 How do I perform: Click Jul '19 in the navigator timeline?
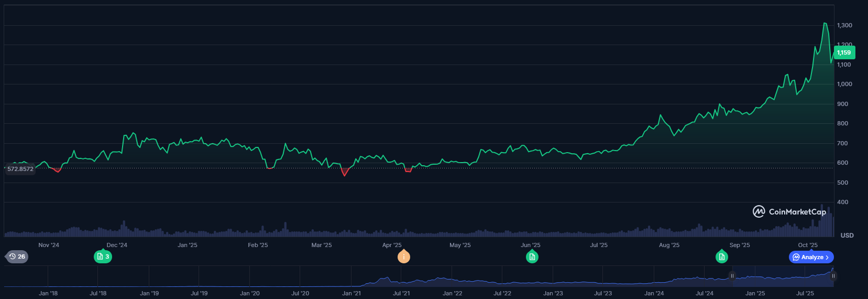tap(199, 293)
